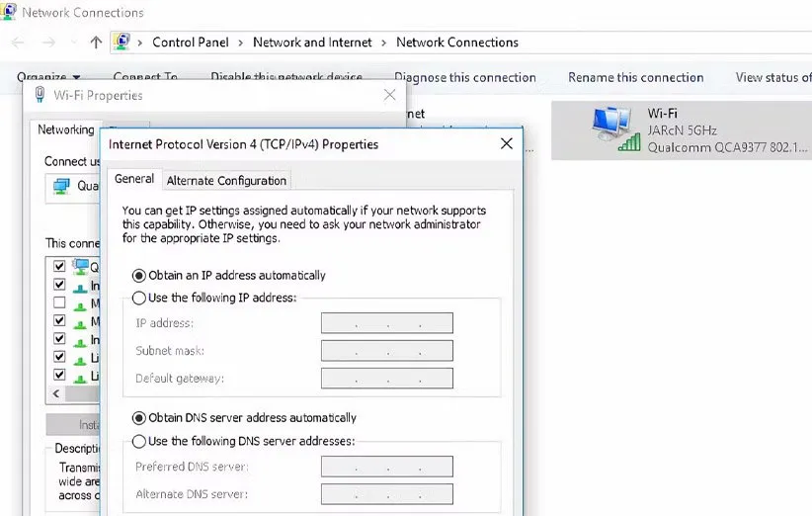
Task: Select Use the following DNS server addresses
Action: click(x=140, y=441)
